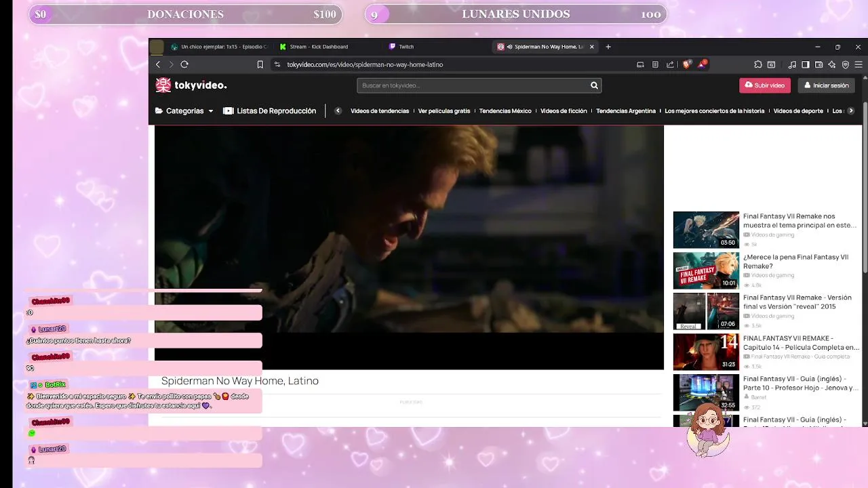
Task: Open the 31:23 Capítulo 14 thumbnail
Action: 706,352
